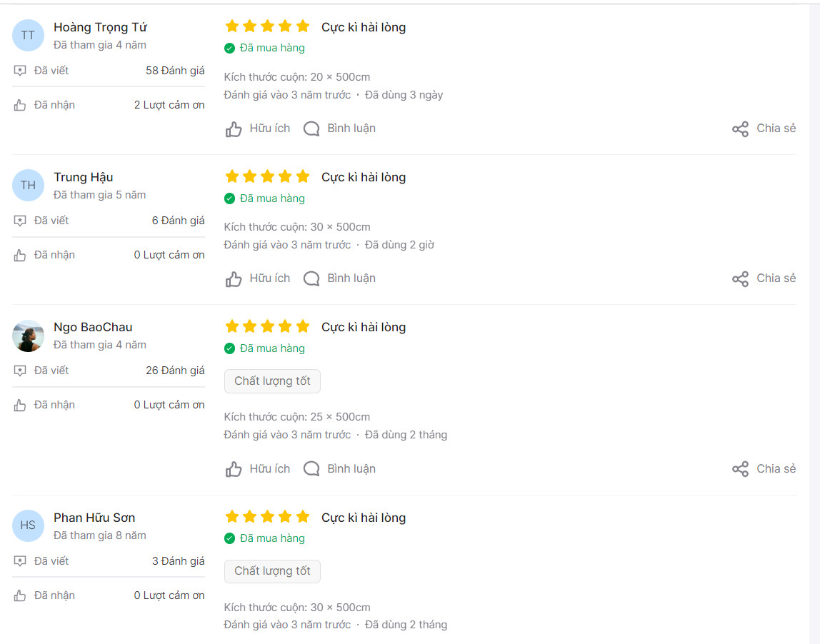Click thumbs-up icon on Ngo BaoChau's review
820x644 pixels.
tap(234, 470)
